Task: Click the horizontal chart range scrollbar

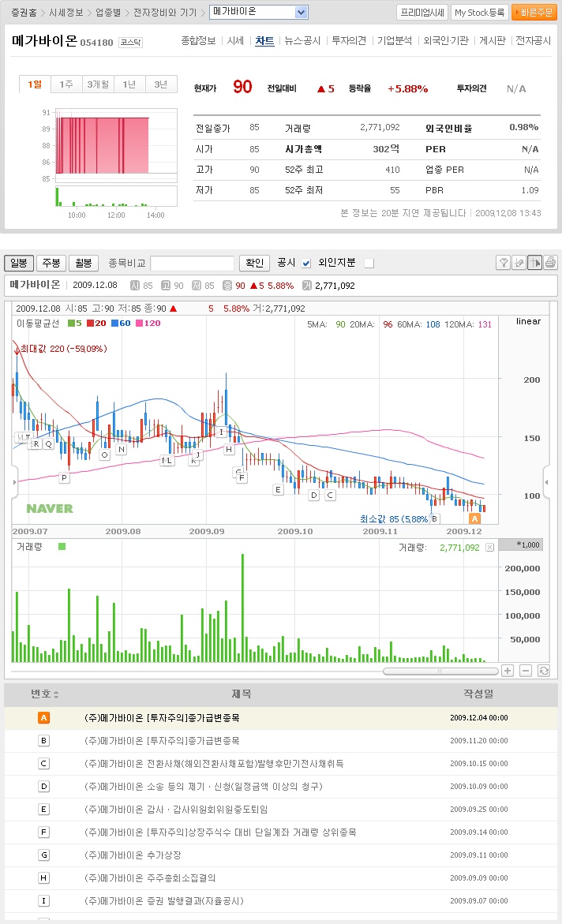Action: (x=440, y=671)
